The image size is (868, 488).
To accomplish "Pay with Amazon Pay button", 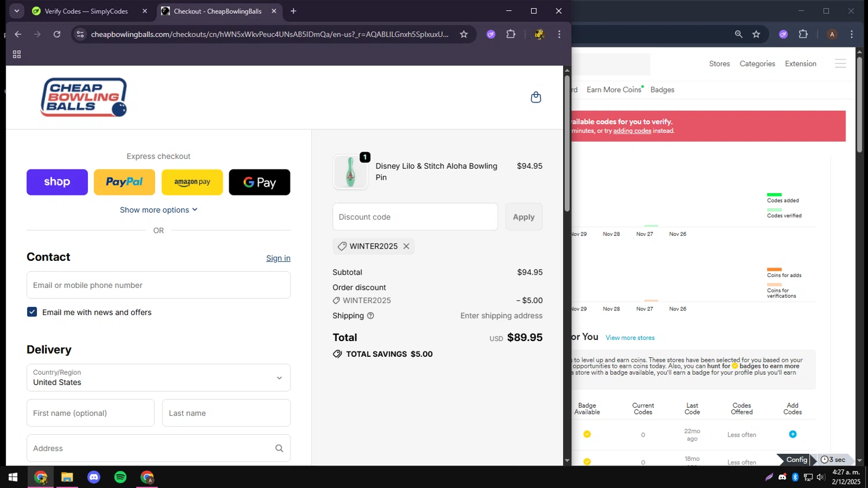I will [x=192, y=182].
